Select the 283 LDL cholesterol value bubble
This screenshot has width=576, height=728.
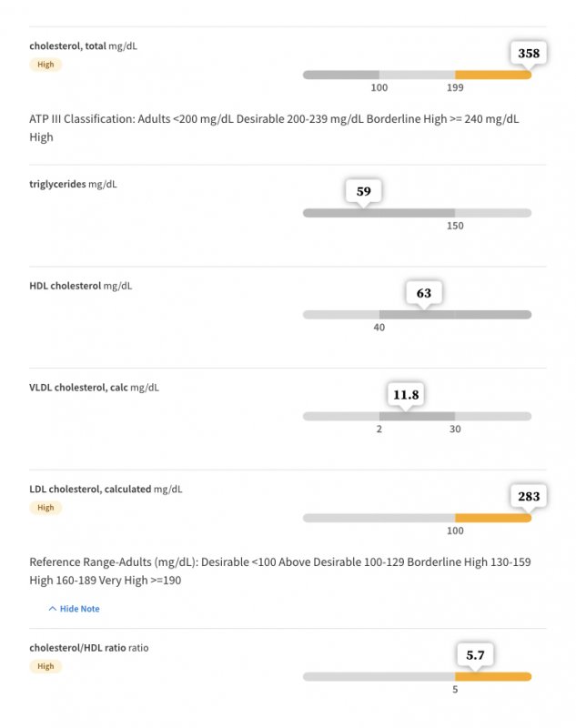(529, 496)
